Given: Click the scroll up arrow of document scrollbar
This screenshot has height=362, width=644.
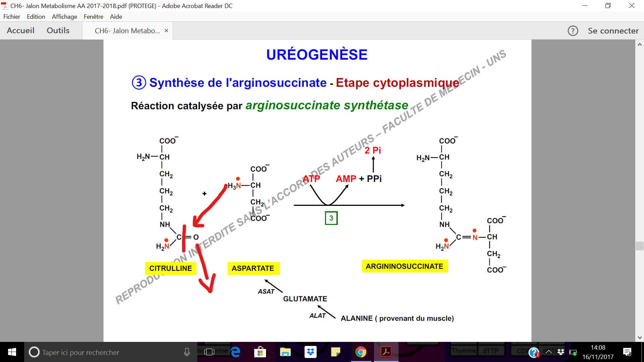Looking at the screenshot, I should point(639,45).
